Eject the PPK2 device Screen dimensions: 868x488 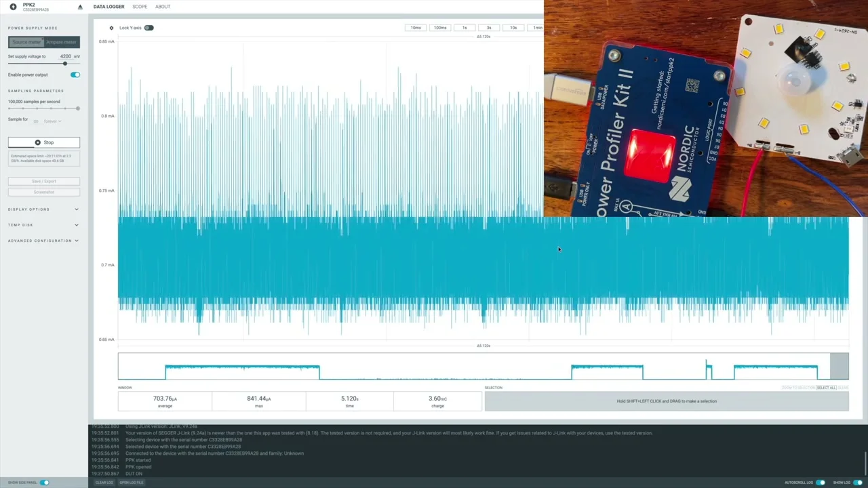(80, 7)
